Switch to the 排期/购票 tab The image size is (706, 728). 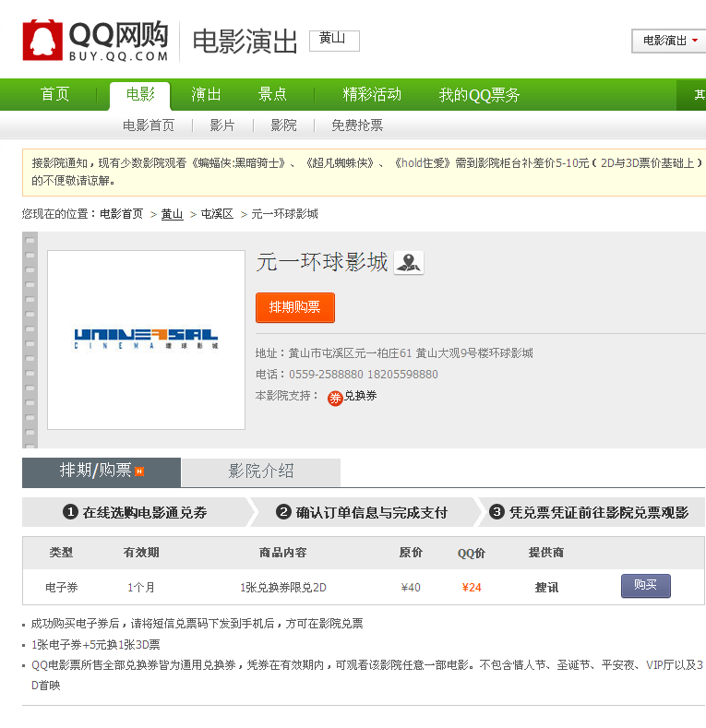point(102,472)
